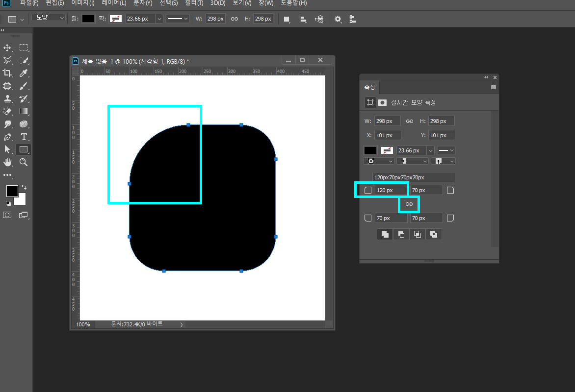Collapse Properties panel with double arrows
The image size is (575, 392).
coord(486,77)
